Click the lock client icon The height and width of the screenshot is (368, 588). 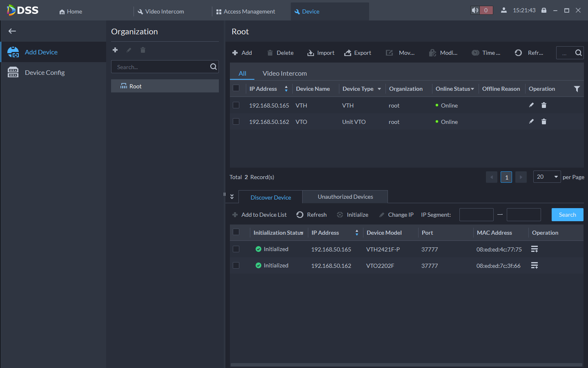pyautogui.click(x=544, y=10)
